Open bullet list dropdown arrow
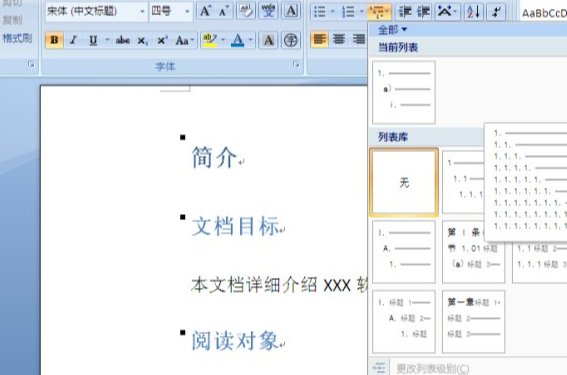This screenshot has width=567, height=375. [x=333, y=12]
